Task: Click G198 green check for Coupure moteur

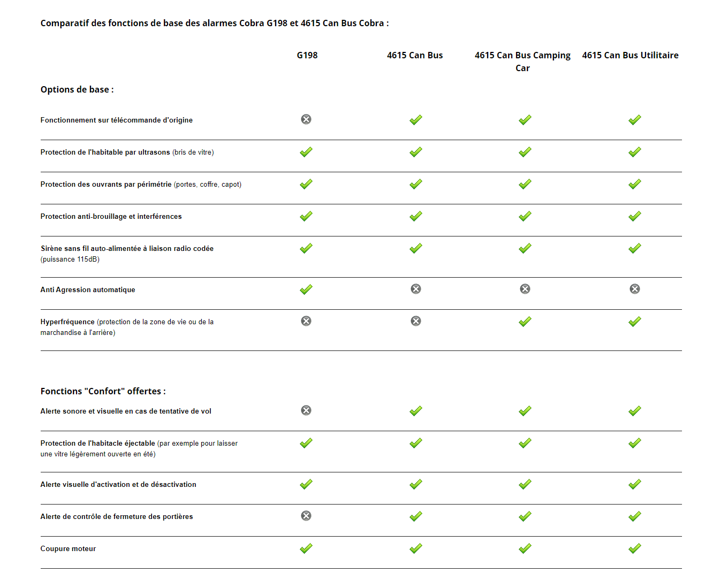Action: tap(306, 548)
